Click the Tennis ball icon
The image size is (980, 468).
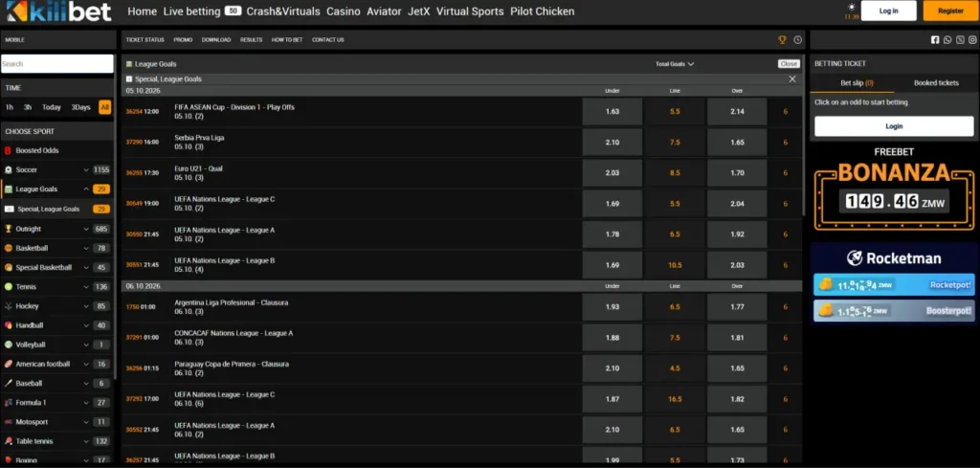pos(8,287)
